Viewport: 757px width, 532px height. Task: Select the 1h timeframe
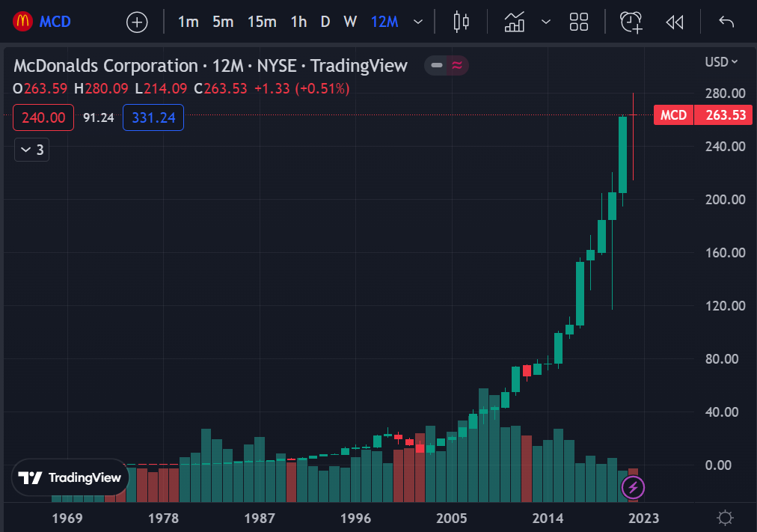click(299, 22)
